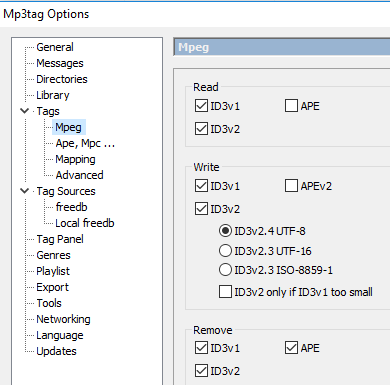
Task: Select Networking in the options tree
Action: [63, 319]
